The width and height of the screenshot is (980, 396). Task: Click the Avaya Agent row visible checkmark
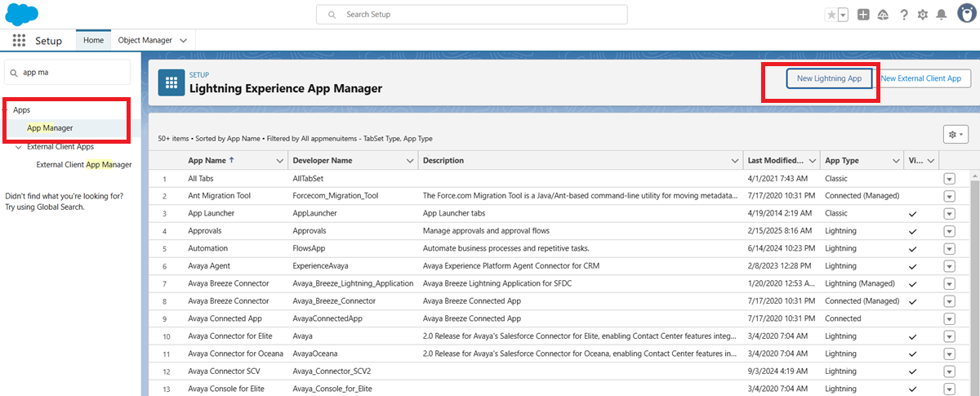point(913,266)
